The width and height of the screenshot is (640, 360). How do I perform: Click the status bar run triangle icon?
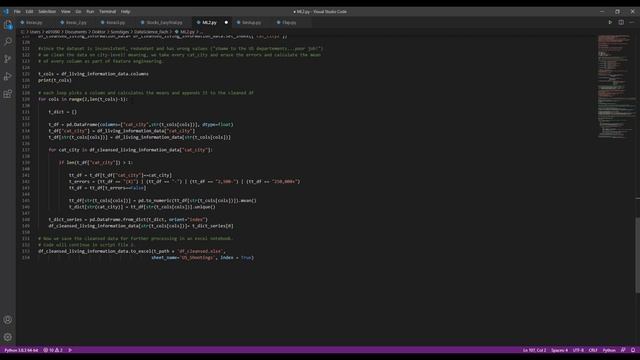point(70,350)
